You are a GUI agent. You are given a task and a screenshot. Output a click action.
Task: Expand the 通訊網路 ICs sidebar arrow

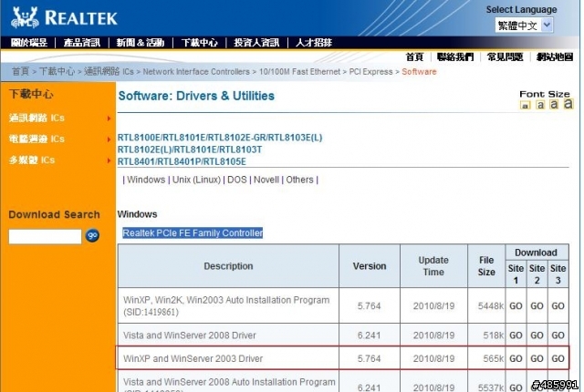pos(109,119)
